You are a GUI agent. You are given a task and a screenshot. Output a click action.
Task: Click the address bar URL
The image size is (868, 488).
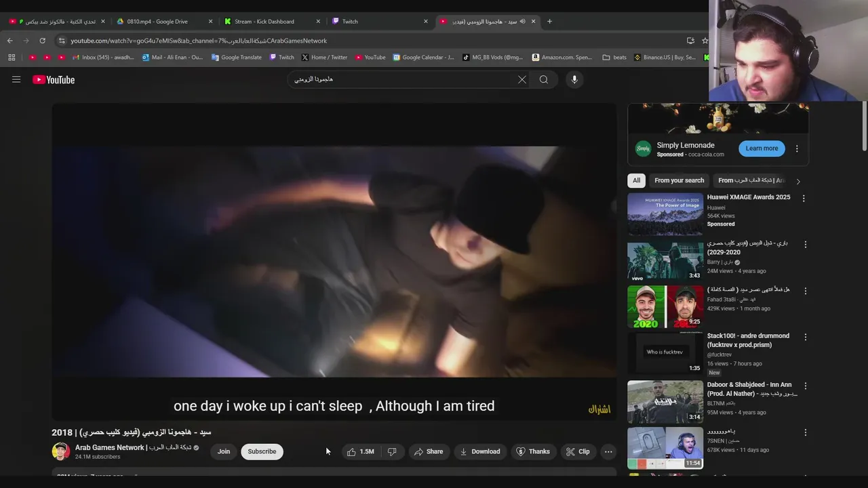pos(199,41)
